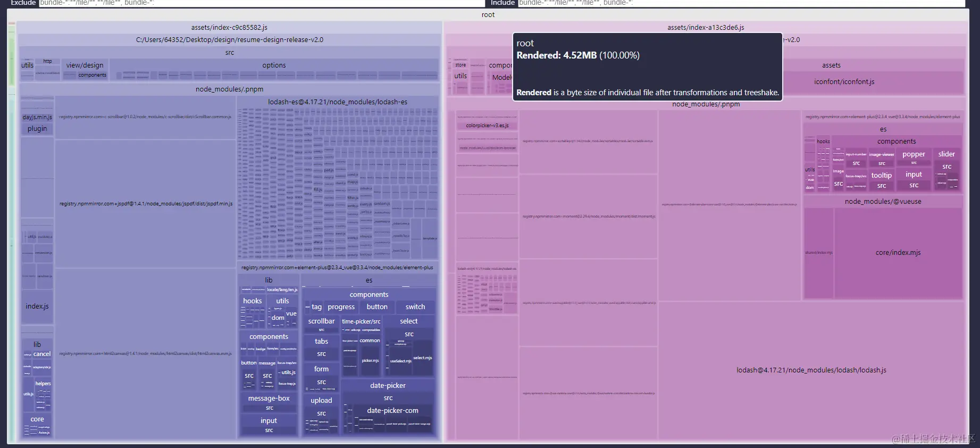The image size is (980, 448).
Task: Select the tabs component block
Action: [x=322, y=342]
